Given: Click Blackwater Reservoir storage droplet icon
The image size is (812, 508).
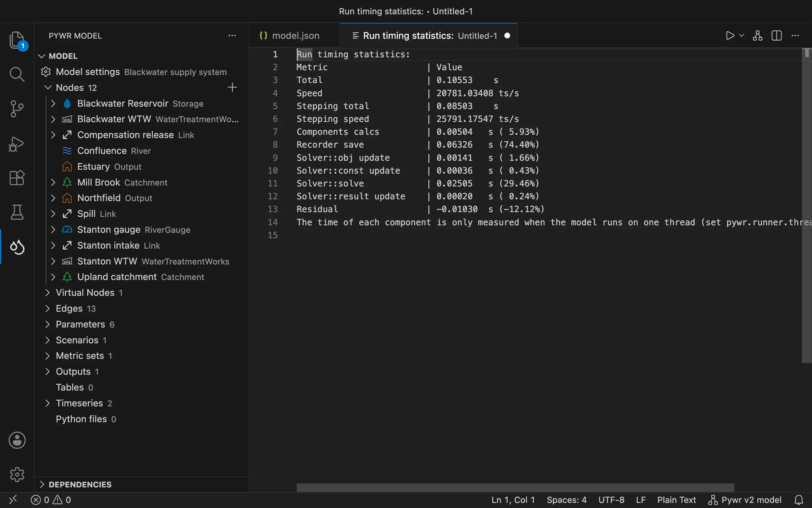Looking at the screenshot, I should [67, 103].
